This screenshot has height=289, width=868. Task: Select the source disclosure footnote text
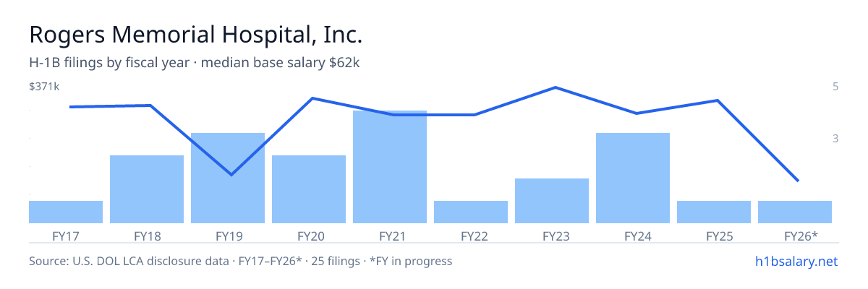point(240,261)
